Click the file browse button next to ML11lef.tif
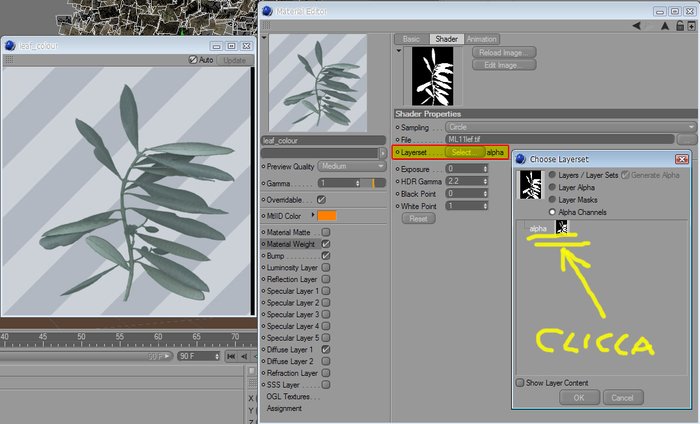This screenshot has width=700, height=424. click(x=687, y=140)
